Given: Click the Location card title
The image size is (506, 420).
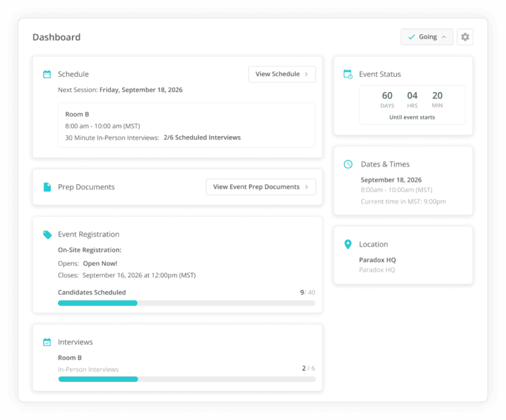Looking at the screenshot, I should (374, 244).
